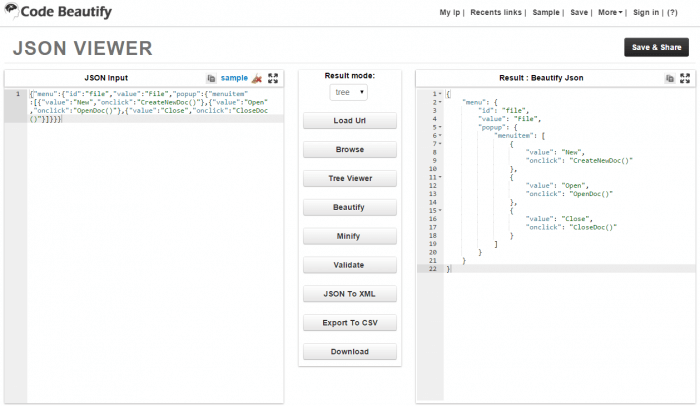
Task: Click the Beautify button
Action: (x=350, y=207)
